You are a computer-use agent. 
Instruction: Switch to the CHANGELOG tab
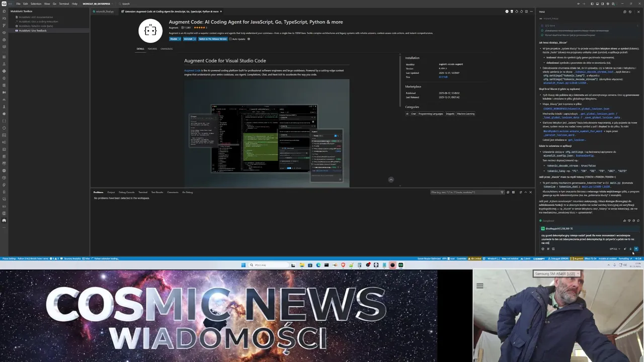point(167,49)
